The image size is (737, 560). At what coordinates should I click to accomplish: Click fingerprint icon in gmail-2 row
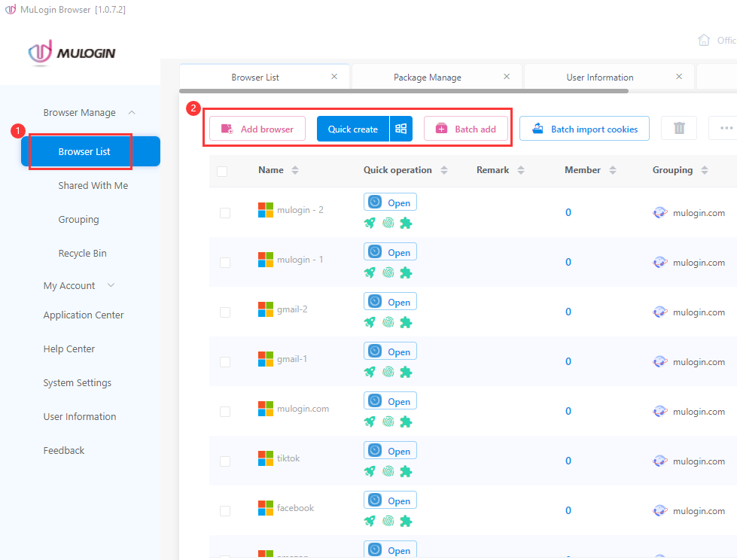(x=388, y=322)
